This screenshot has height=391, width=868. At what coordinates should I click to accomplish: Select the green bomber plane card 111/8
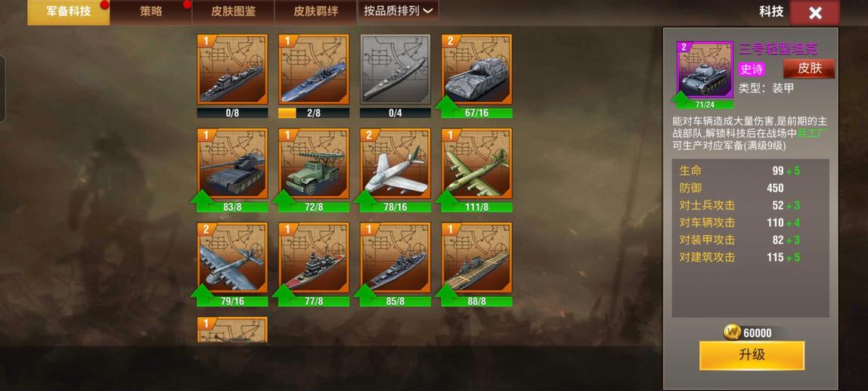[x=476, y=163]
